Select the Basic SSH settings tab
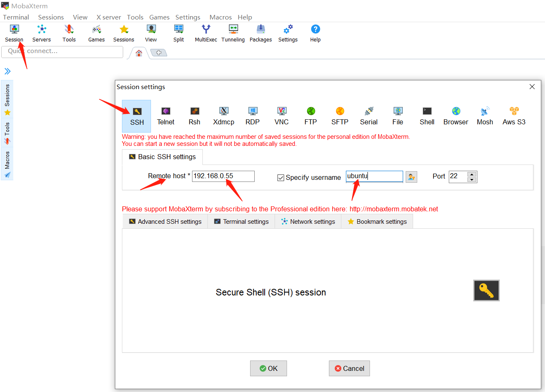The width and height of the screenshot is (545, 392). [162, 157]
